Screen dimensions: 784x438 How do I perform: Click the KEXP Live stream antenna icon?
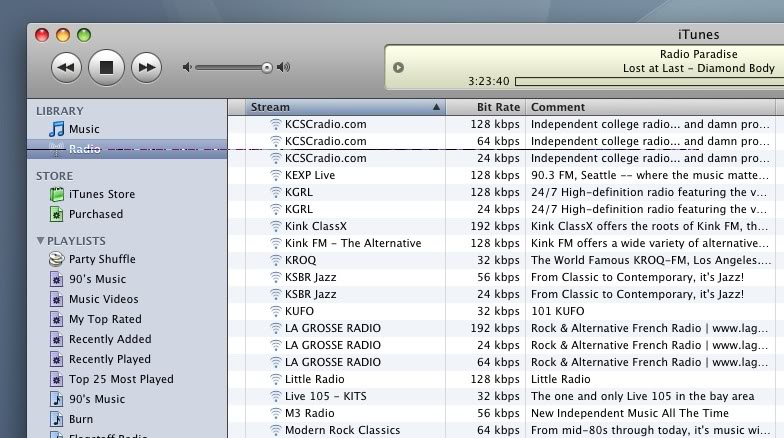pyautogui.click(x=276, y=175)
